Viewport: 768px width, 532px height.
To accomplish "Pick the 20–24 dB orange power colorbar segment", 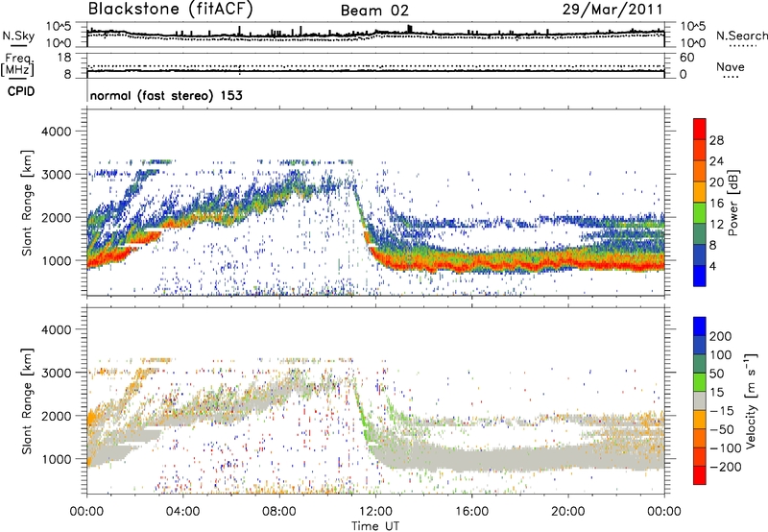I will (x=700, y=171).
